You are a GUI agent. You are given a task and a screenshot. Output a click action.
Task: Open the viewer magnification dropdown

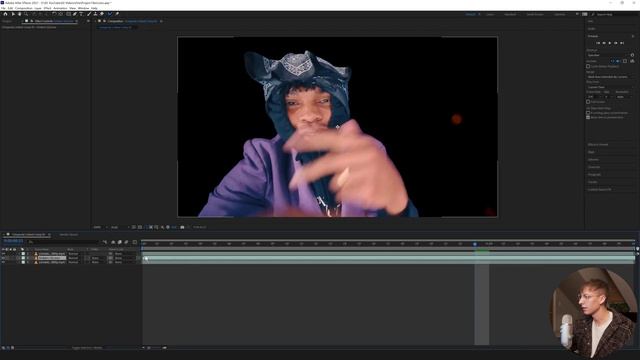(100, 227)
